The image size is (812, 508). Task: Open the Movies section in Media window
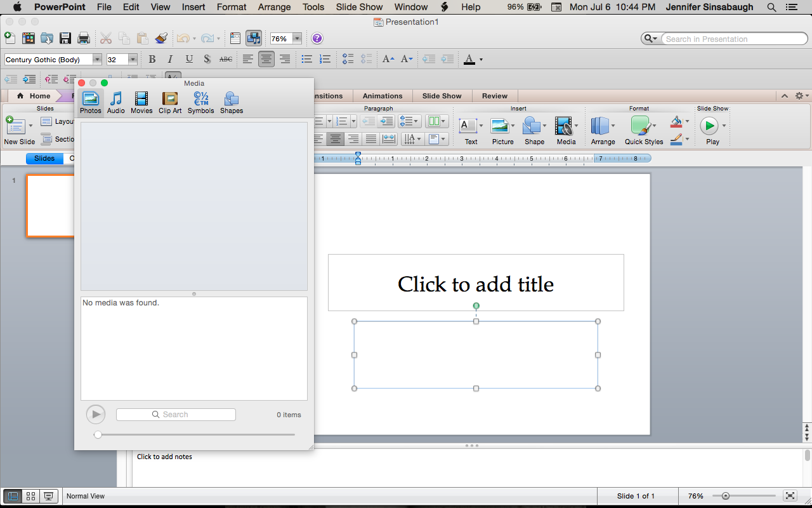coord(141,102)
